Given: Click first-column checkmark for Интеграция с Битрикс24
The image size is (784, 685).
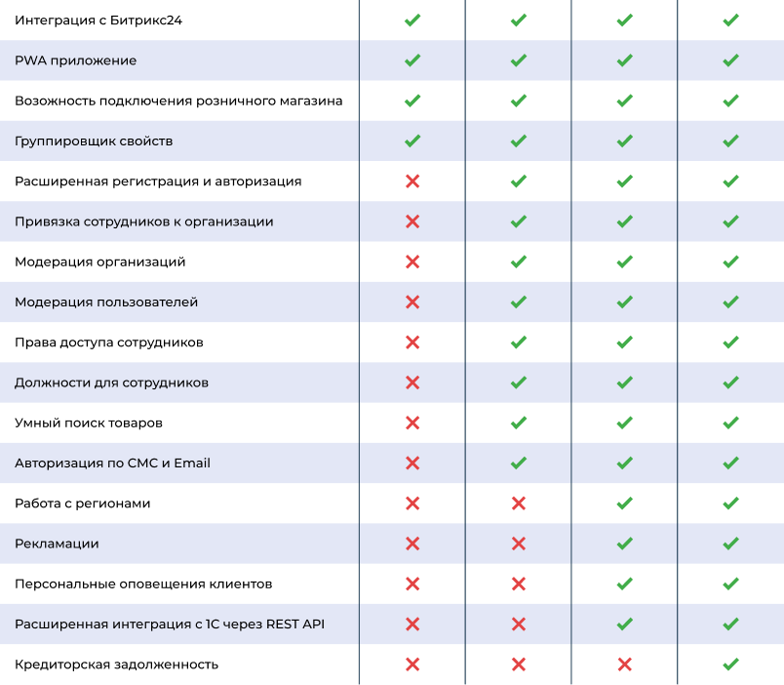Looking at the screenshot, I should (x=412, y=20).
